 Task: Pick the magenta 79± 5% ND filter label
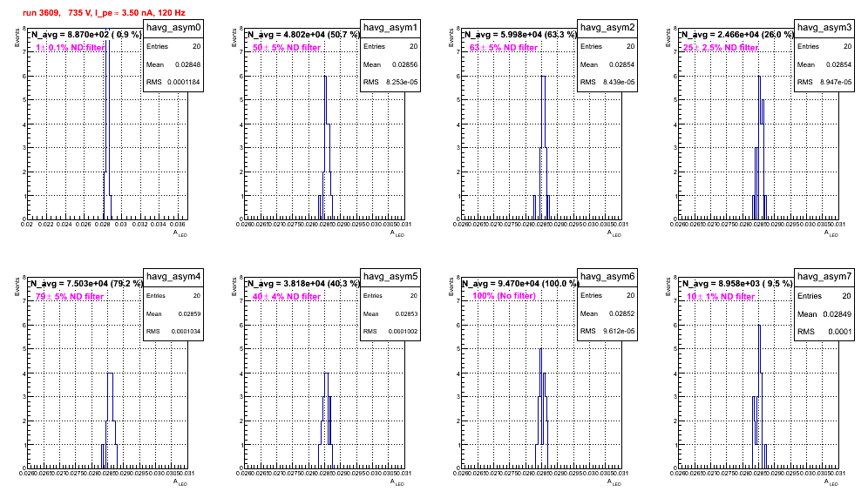coord(70,297)
